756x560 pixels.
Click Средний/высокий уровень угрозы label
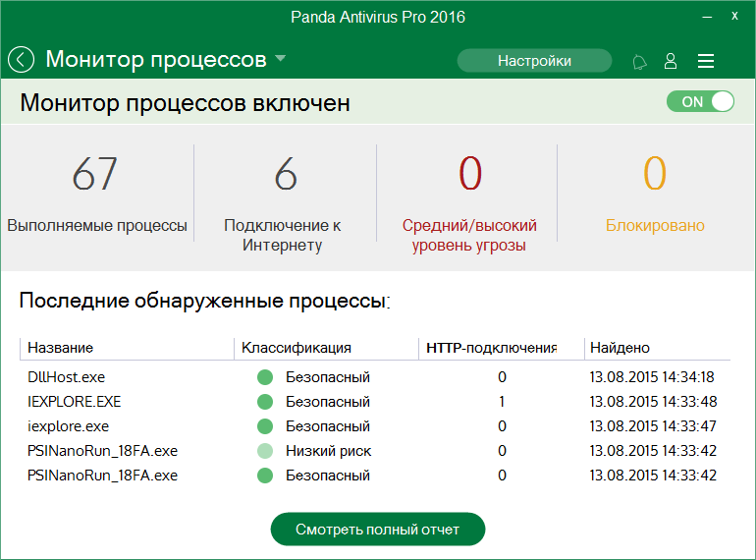pyautogui.click(x=469, y=236)
